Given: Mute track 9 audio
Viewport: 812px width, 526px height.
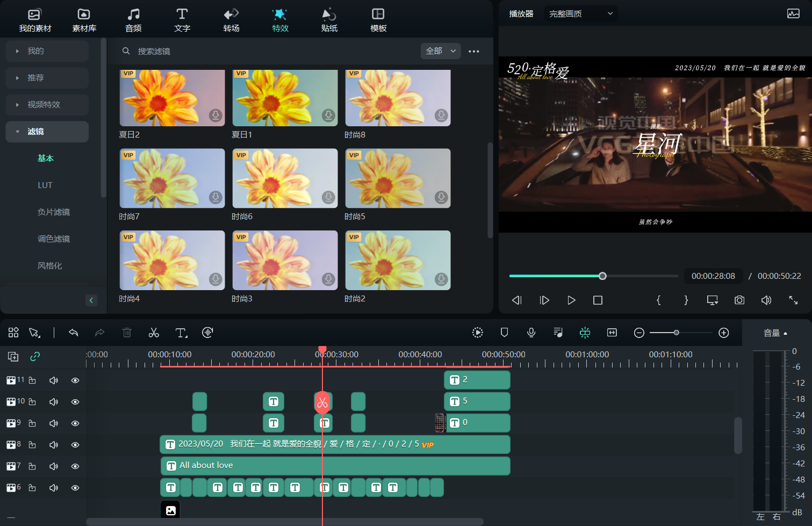Looking at the screenshot, I should point(54,423).
